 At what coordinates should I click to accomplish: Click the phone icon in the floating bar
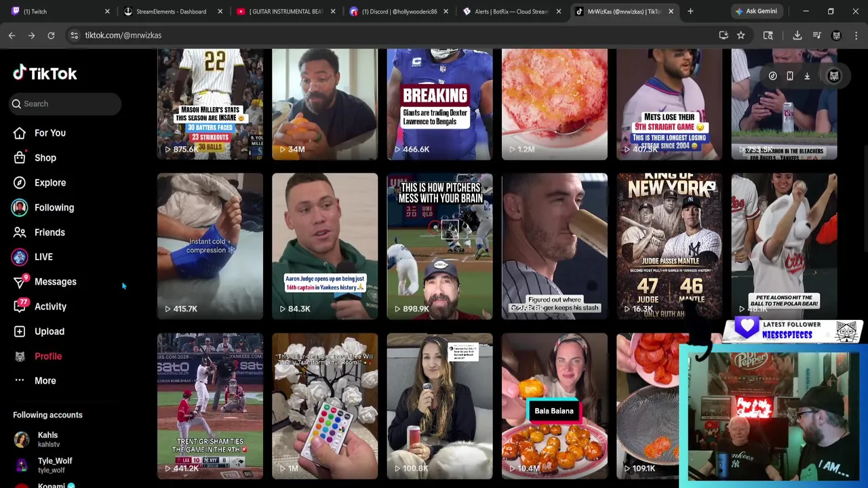pos(790,76)
